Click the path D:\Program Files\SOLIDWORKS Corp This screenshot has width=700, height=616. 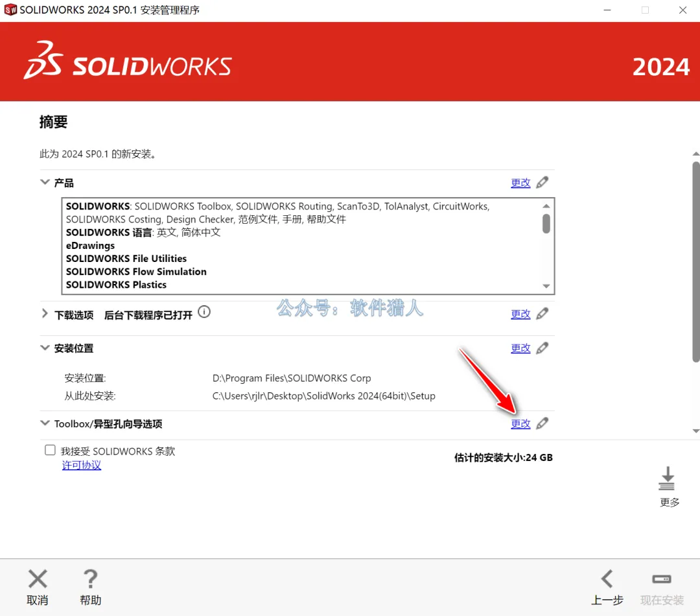coord(292,379)
